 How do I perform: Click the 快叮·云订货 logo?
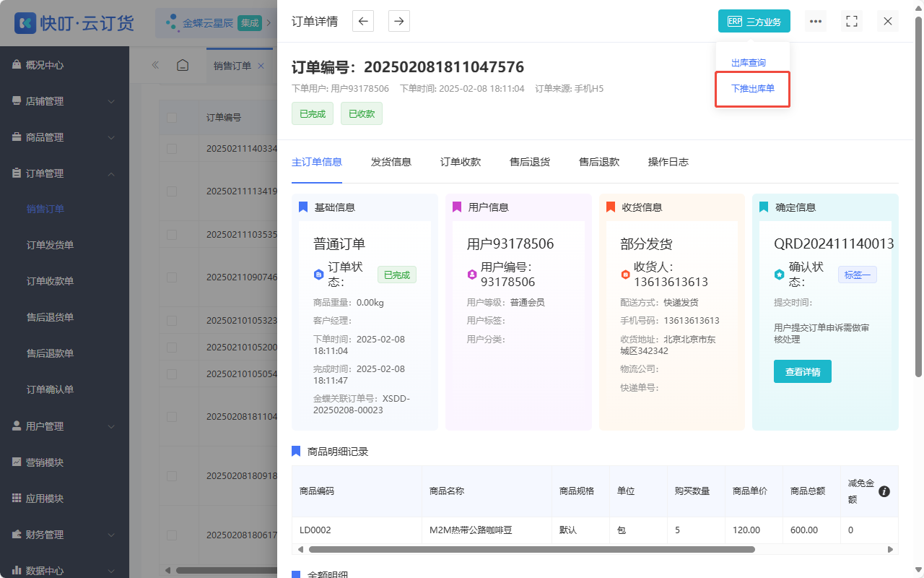[x=74, y=22]
